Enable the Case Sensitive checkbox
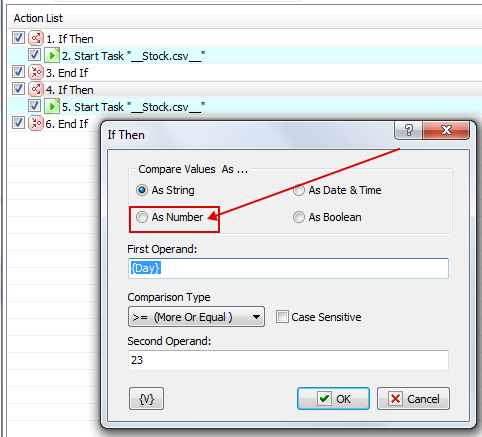Image resolution: width=482 pixels, height=437 pixels. [282, 317]
